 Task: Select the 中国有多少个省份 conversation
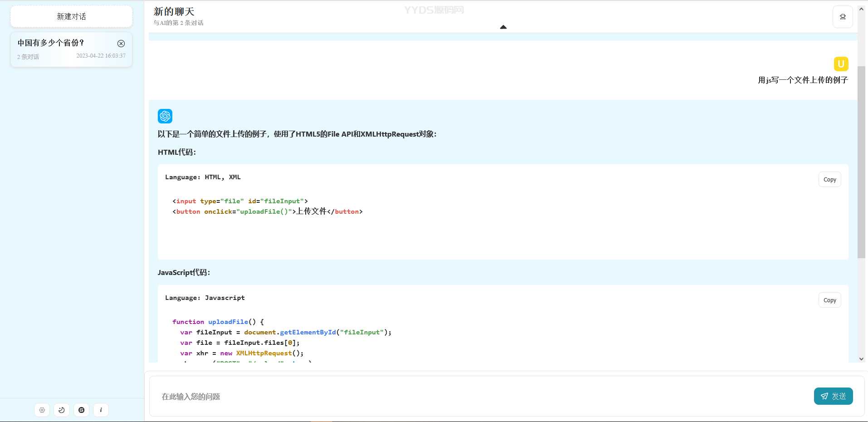(59, 49)
